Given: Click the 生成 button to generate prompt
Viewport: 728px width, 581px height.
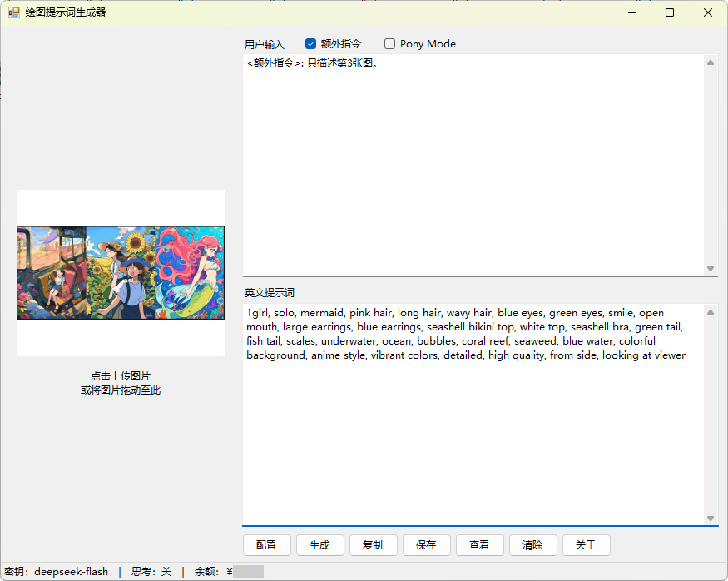Looking at the screenshot, I should [x=319, y=544].
